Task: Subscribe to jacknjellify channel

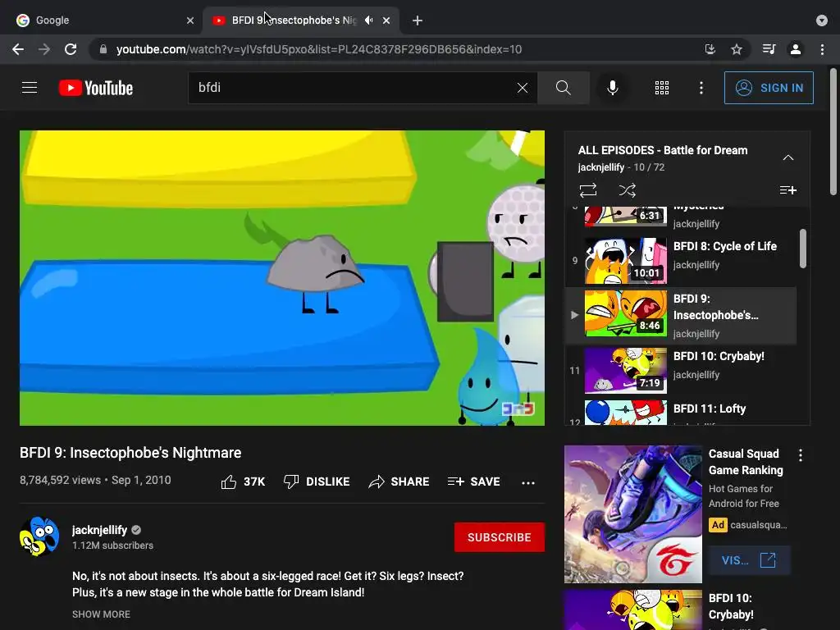Action: (x=500, y=537)
